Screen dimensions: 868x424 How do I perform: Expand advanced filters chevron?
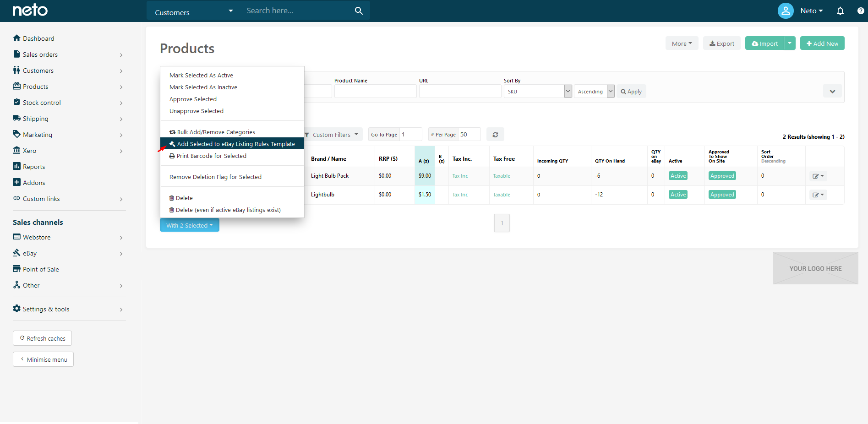pos(832,91)
